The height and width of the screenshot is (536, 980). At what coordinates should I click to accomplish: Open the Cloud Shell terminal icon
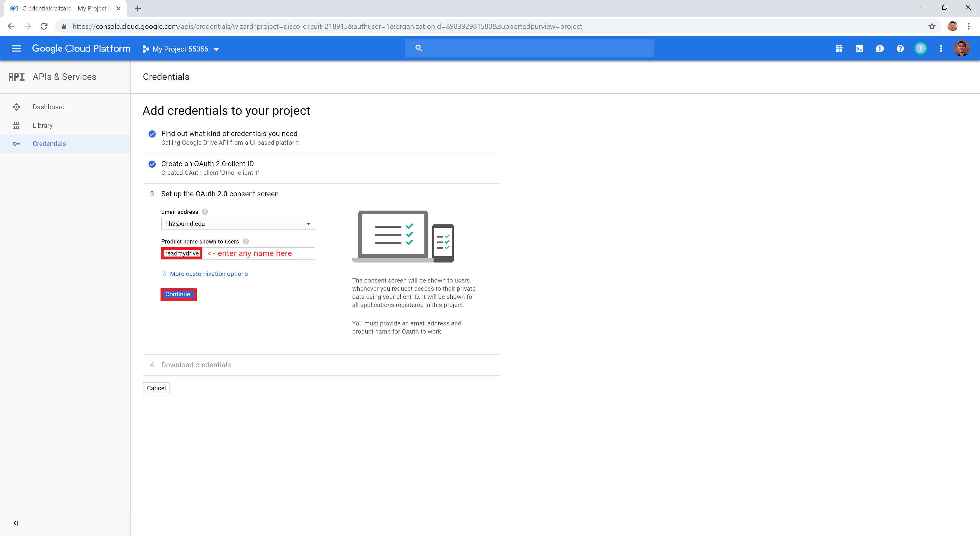click(x=859, y=48)
